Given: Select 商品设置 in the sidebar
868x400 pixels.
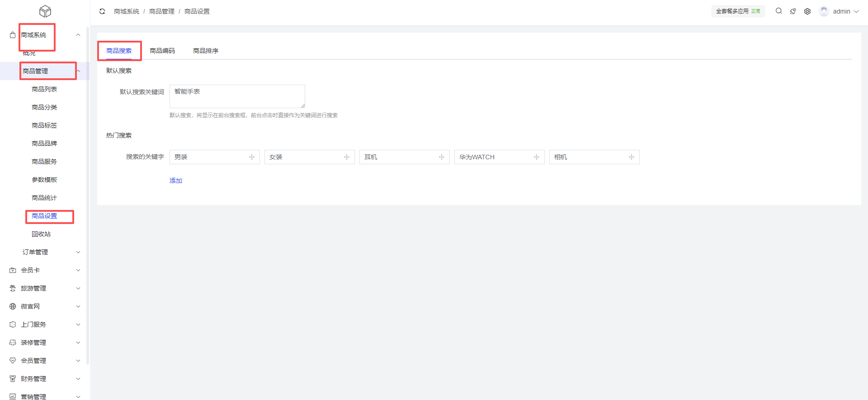Looking at the screenshot, I should pos(44,216).
